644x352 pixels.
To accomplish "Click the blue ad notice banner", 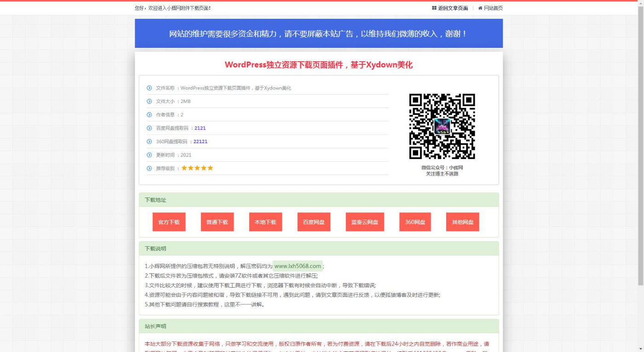I will (x=319, y=33).
